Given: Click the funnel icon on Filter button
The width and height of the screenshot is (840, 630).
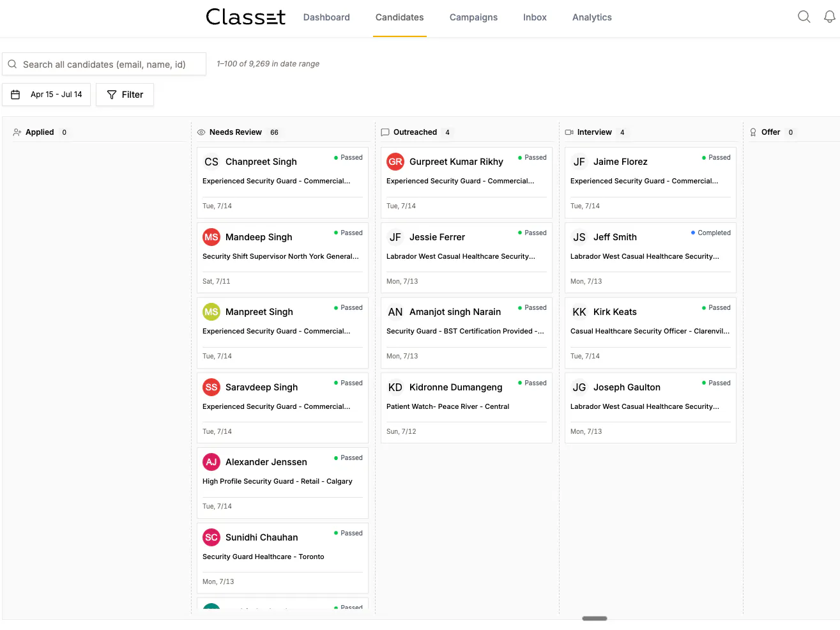Looking at the screenshot, I should click(x=112, y=95).
